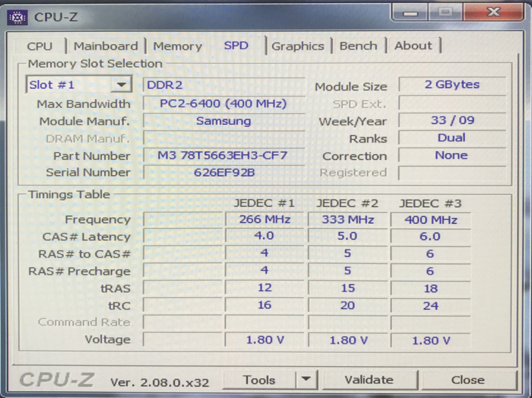This screenshot has height=398, width=532.
Task: Open the Mainboard tab
Action: pyautogui.click(x=106, y=46)
